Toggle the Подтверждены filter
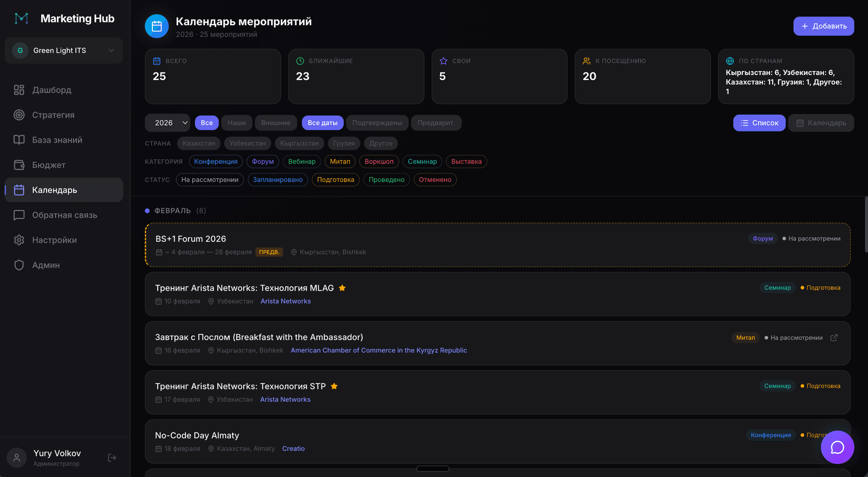The image size is (868, 477). tap(377, 122)
